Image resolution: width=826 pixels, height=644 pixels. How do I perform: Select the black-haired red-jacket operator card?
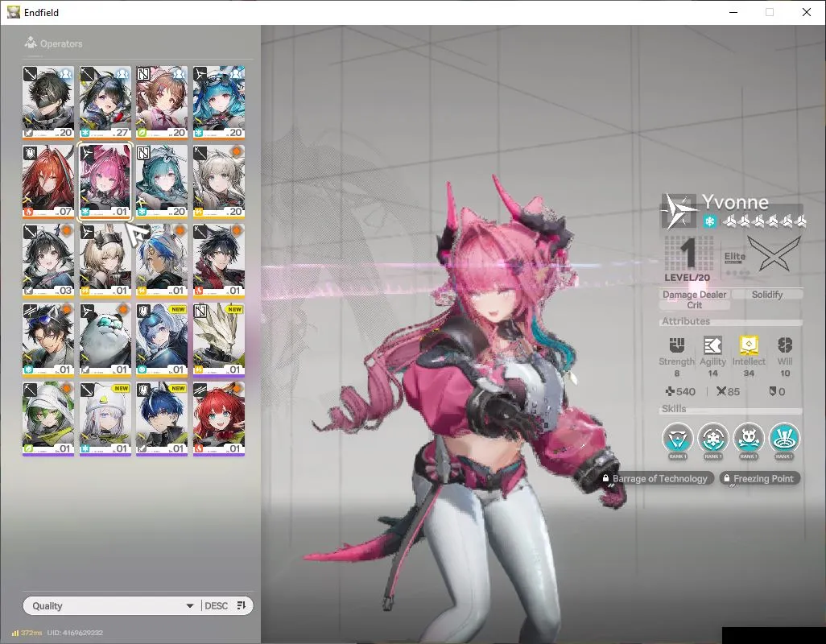tap(219, 260)
